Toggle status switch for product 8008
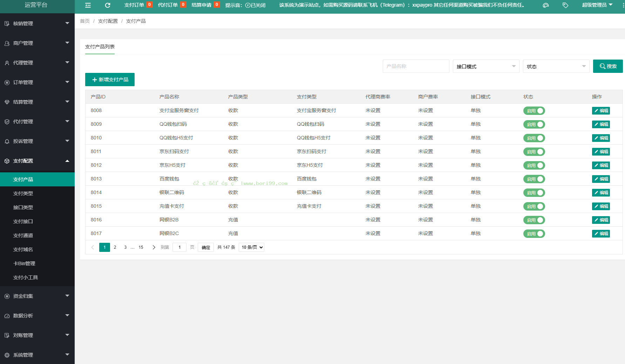Image resolution: width=625 pixels, height=364 pixels. click(x=534, y=111)
